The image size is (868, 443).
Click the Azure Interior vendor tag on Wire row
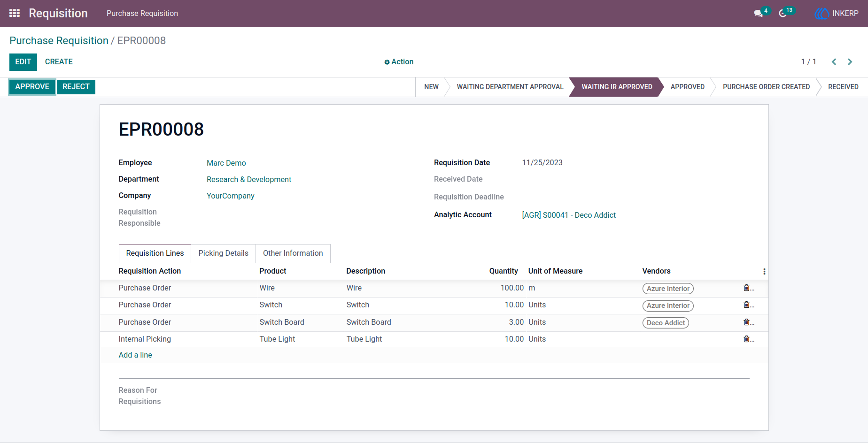(x=668, y=289)
